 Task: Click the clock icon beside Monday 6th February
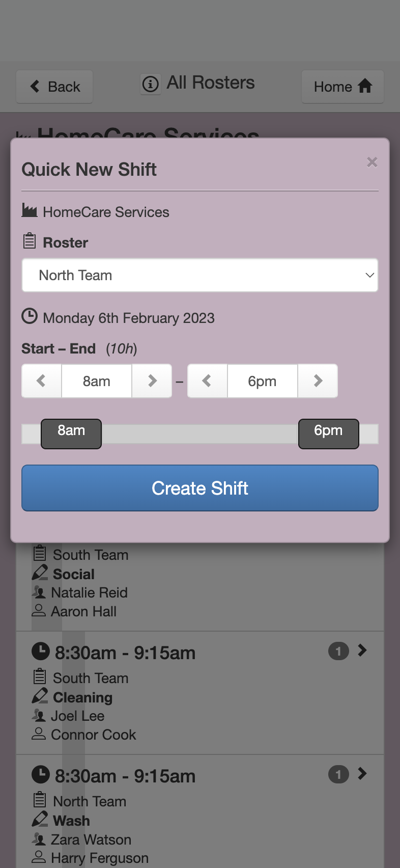coord(30,316)
